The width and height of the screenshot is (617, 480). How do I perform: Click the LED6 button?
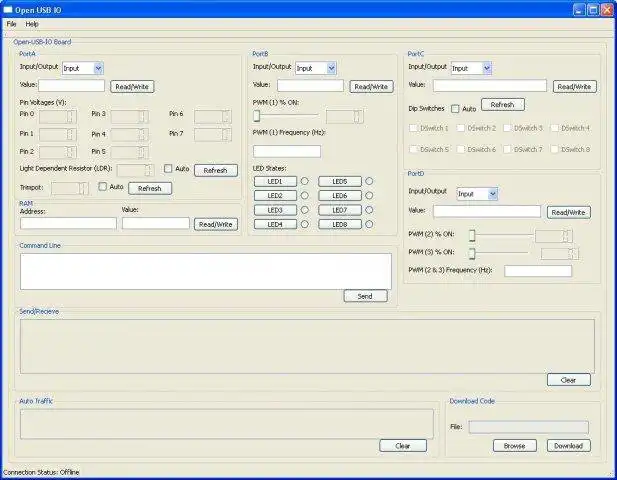pos(340,196)
